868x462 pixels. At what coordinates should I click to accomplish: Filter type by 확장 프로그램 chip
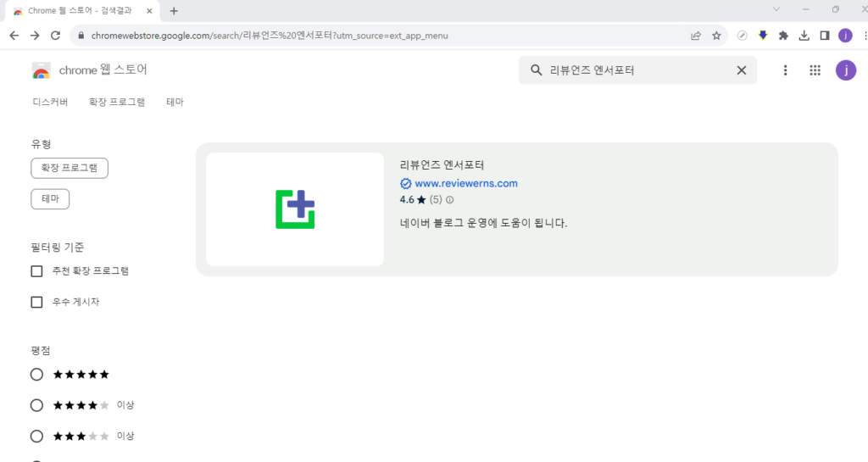pyautogui.click(x=70, y=168)
